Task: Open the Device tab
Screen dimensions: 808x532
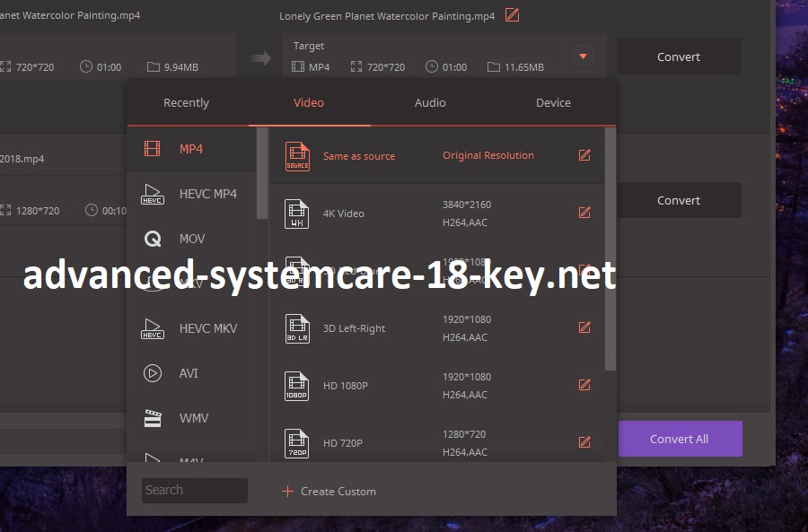Action: (553, 103)
